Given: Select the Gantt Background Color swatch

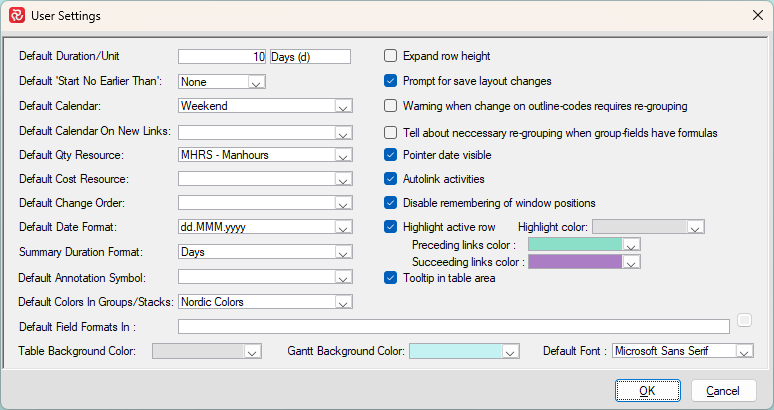Looking at the screenshot, I should point(455,351).
